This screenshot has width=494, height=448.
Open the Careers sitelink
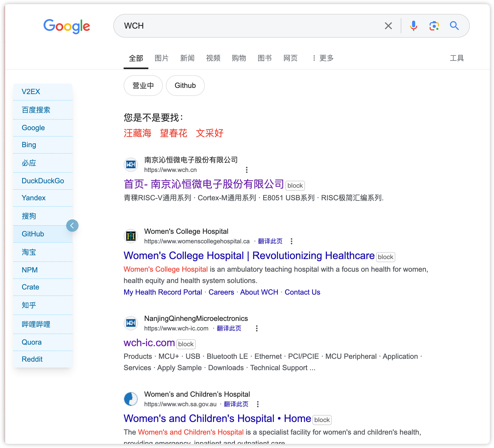click(221, 292)
